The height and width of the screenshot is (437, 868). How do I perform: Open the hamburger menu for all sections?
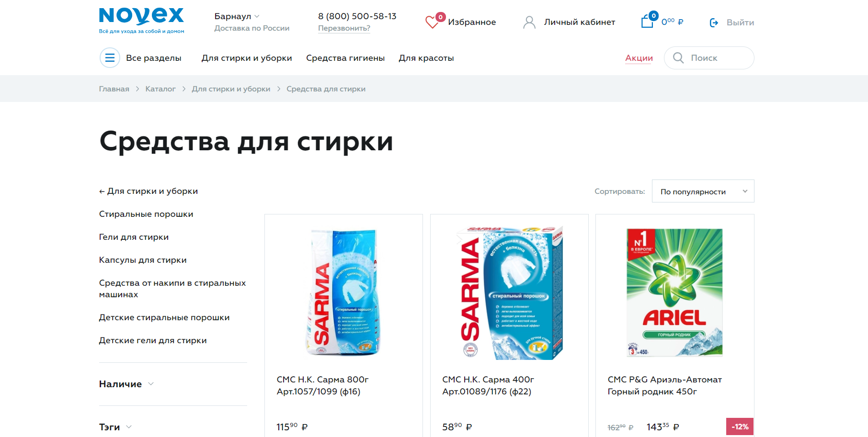(x=110, y=58)
